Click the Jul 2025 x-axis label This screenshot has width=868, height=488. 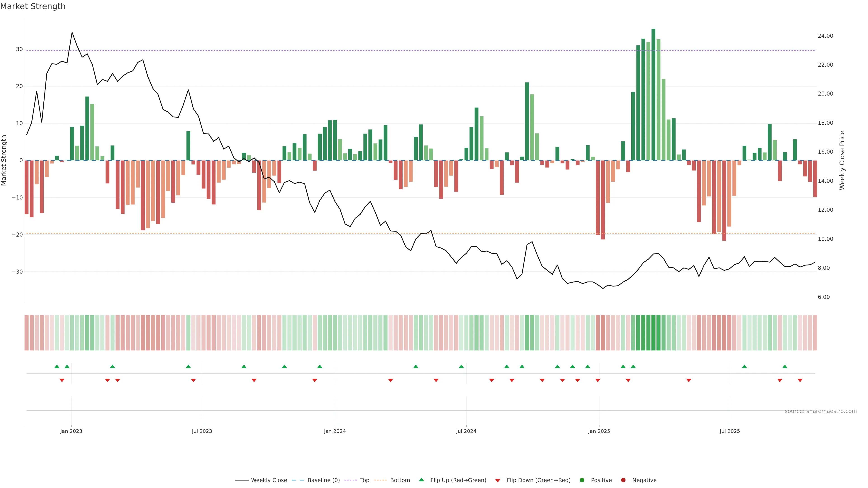point(729,431)
